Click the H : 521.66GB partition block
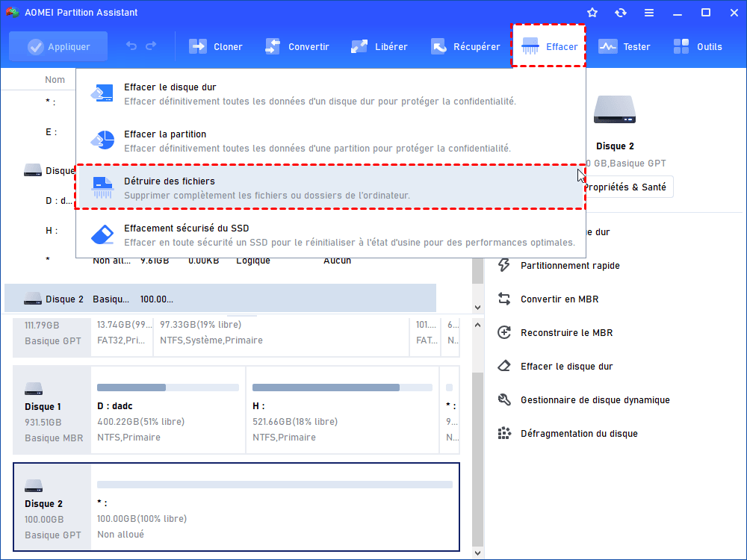The height and width of the screenshot is (560, 747). click(x=342, y=409)
